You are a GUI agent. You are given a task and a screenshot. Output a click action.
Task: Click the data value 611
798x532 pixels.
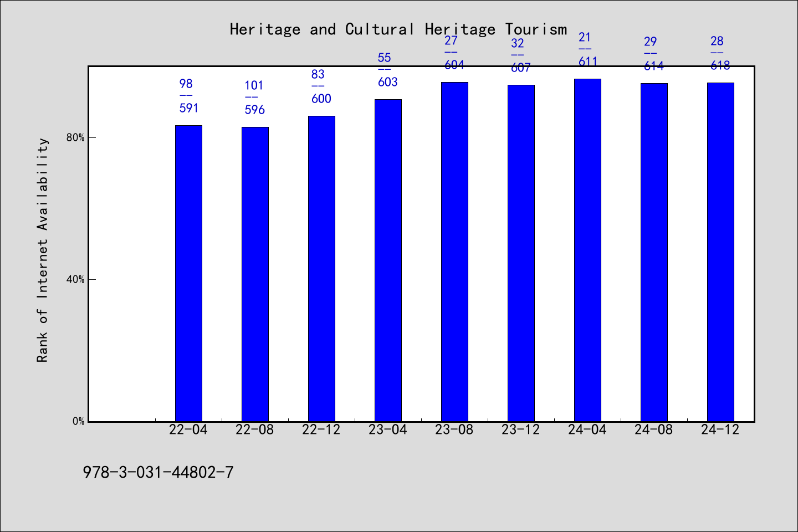click(x=588, y=62)
